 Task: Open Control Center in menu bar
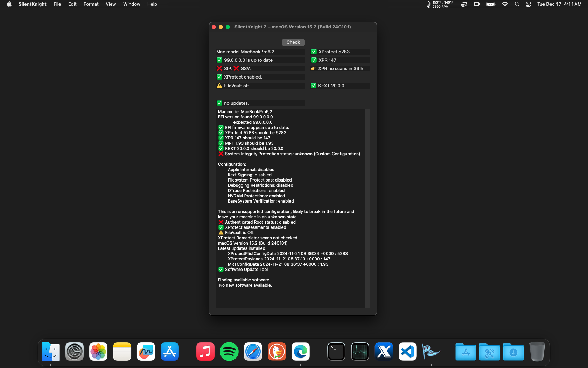coord(528,4)
